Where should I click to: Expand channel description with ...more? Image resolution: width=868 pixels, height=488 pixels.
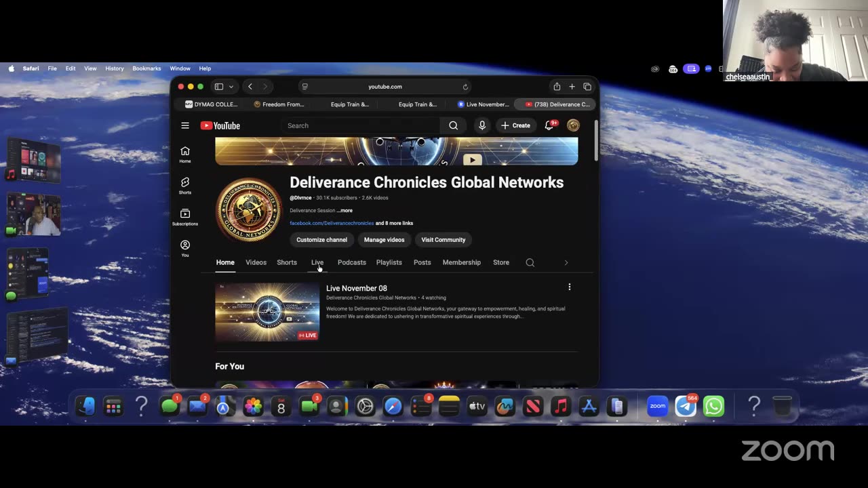coord(344,210)
